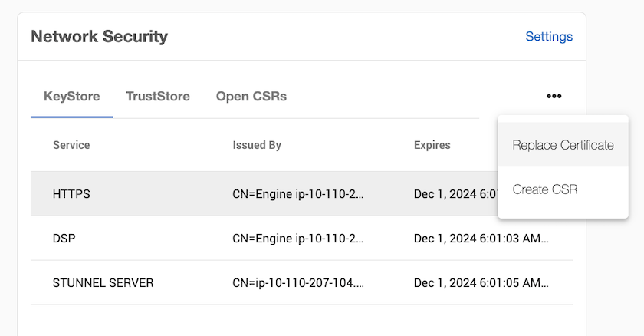
Task: Choose Replace Certificate from the menu
Action: point(563,145)
